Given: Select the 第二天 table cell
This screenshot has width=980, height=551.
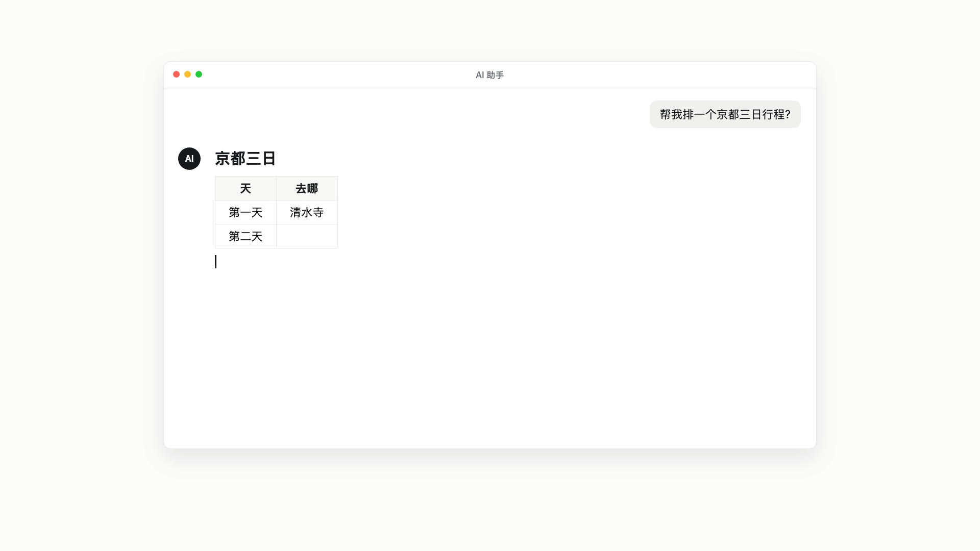Looking at the screenshot, I should [x=246, y=236].
